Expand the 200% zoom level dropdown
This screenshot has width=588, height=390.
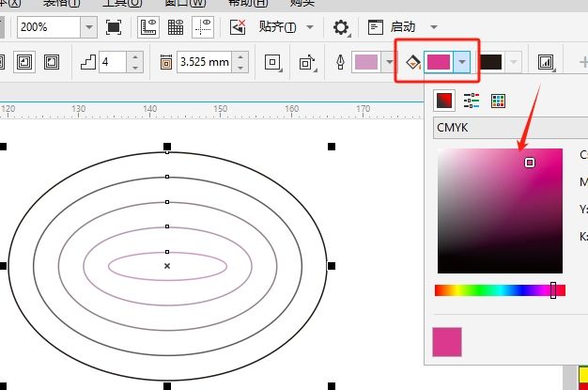click(87, 26)
